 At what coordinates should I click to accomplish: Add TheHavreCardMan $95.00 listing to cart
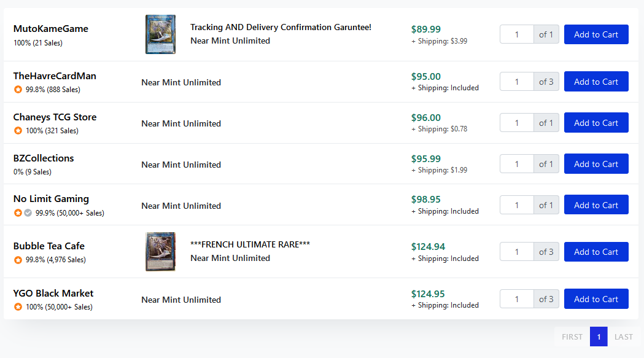596,82
